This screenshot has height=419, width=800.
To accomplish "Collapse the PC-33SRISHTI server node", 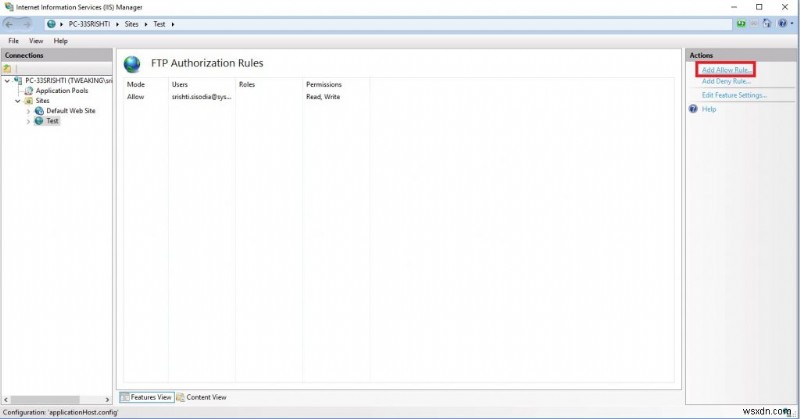I will point(7,81).
